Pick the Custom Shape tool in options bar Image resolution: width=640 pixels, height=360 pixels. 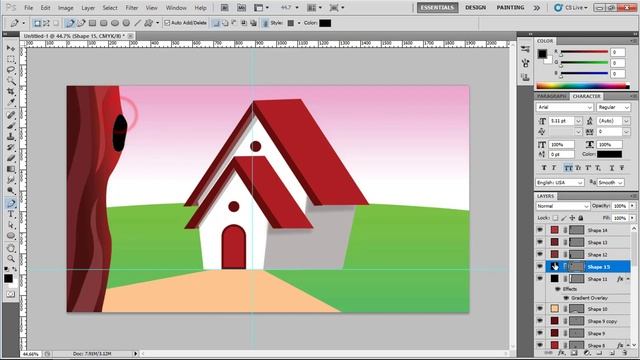tap(148, 23)
